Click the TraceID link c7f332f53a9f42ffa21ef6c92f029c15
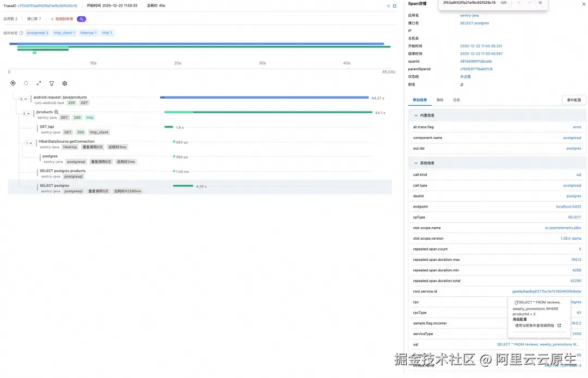 coord(47,6)
